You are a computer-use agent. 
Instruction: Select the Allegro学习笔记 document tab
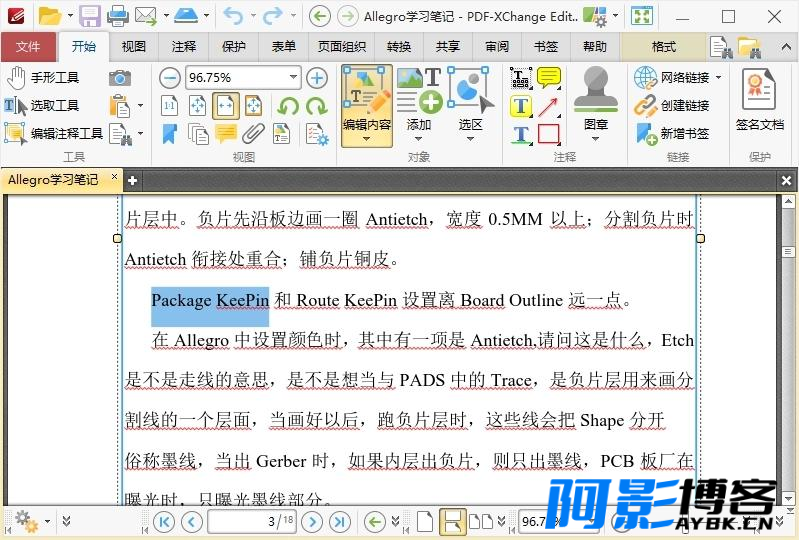pos(53,179)
